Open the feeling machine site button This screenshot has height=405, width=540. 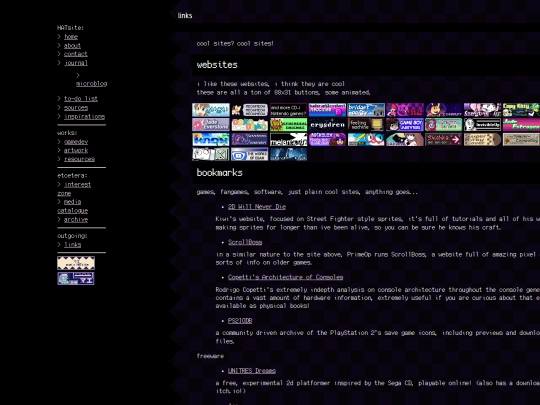click(x=366, y=125)
